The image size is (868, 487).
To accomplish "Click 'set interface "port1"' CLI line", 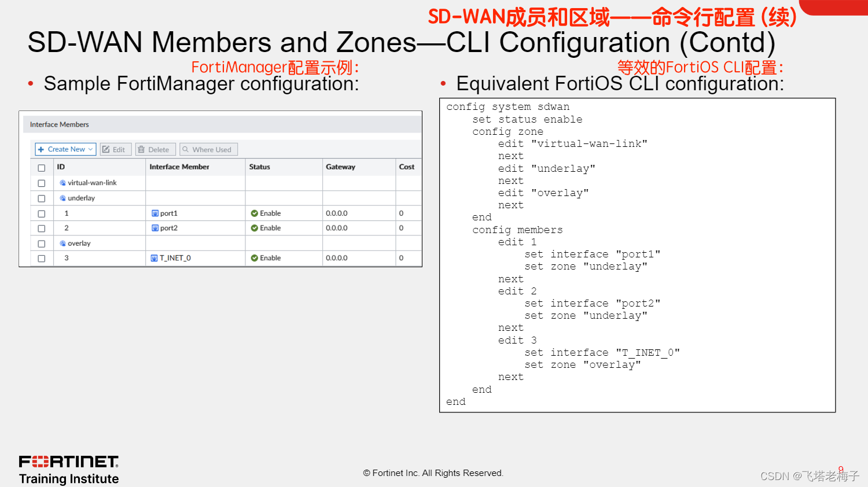I will (x=593, y=254).
